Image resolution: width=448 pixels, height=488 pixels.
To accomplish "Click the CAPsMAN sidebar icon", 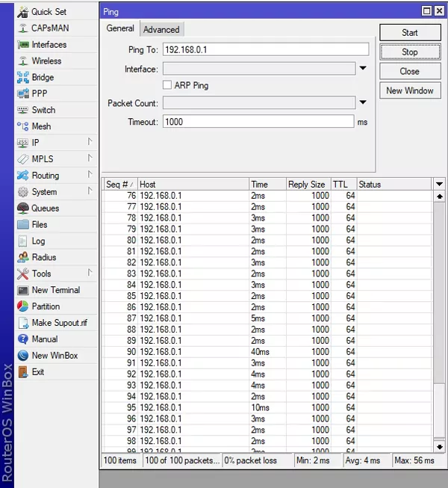I will pyautogui.click(x=23, y=28).
